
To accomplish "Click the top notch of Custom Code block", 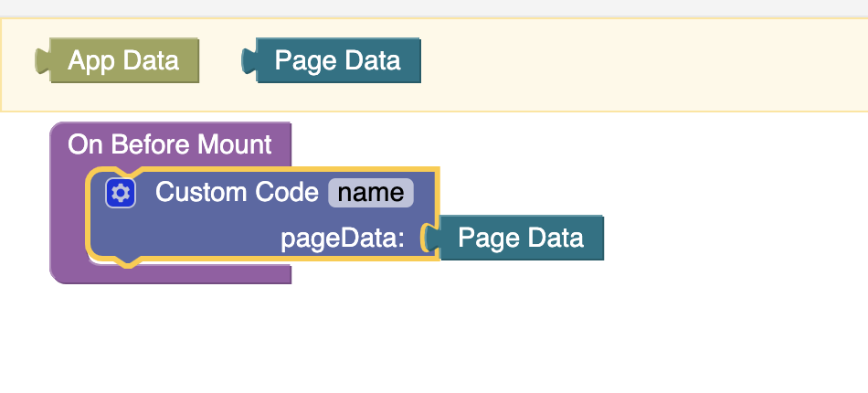I will tap(128, 172).
